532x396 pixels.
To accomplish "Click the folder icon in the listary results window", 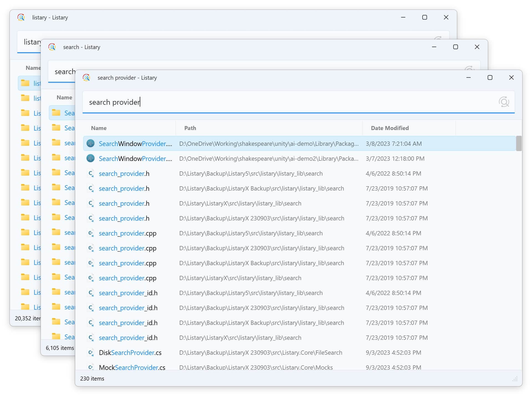I will coord(26,83).
